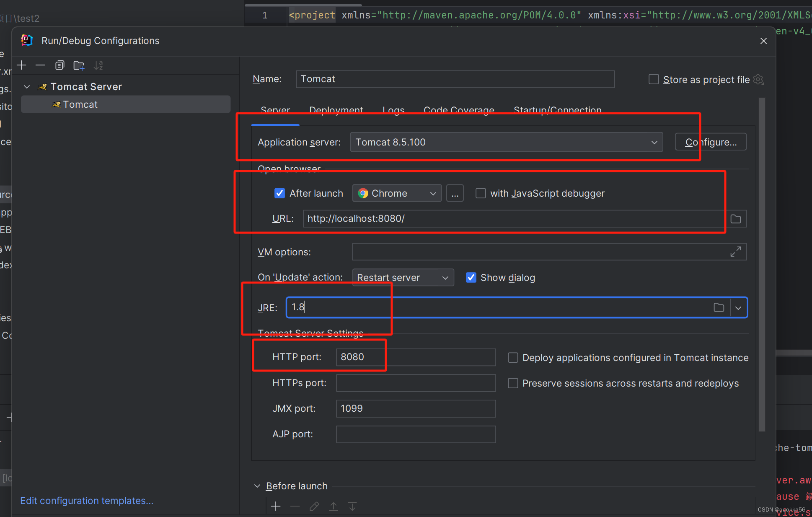The height and width of the screenshot is (517, 812).
Task: Open the Application server dropdown
Action: (x=507, y=142)
